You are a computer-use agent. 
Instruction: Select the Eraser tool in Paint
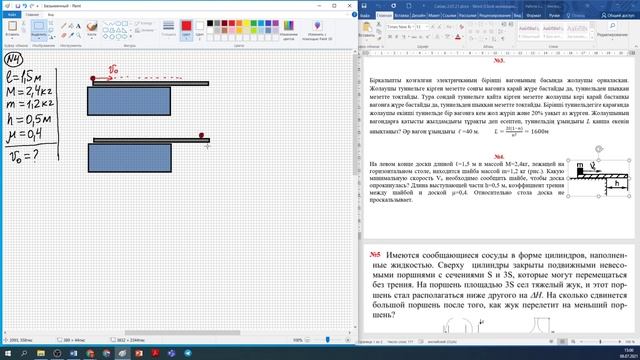click(64, 36)
